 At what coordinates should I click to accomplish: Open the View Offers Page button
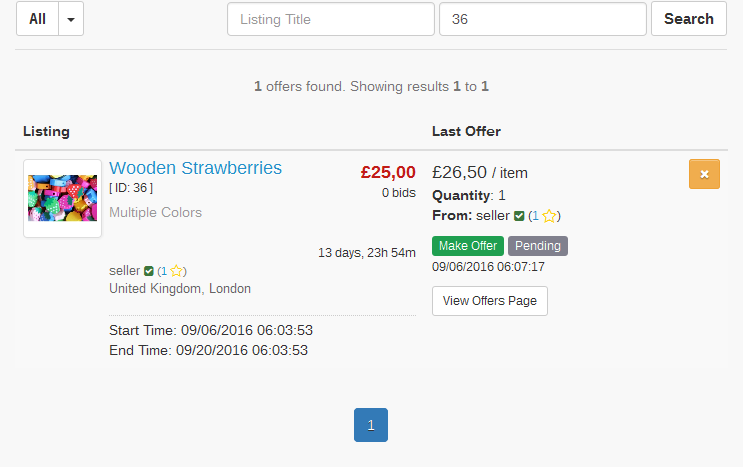click(x=490, y=301)
